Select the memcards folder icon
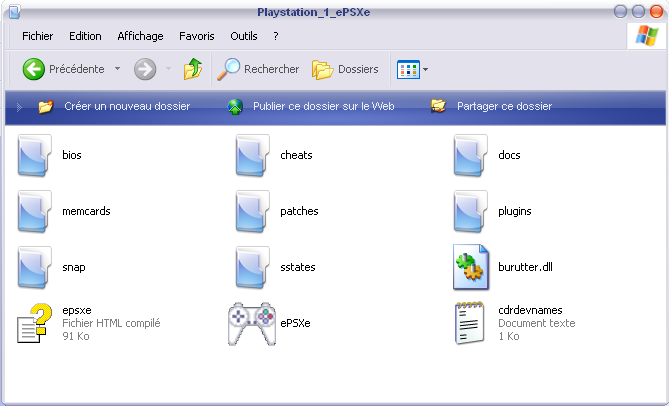The width and height of the screenshot is (669, 406). pyautogui.click(x=35, y=212)
